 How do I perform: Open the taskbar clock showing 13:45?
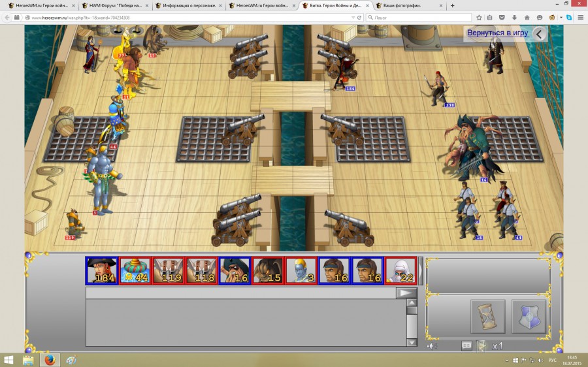[x=572, y=360]
